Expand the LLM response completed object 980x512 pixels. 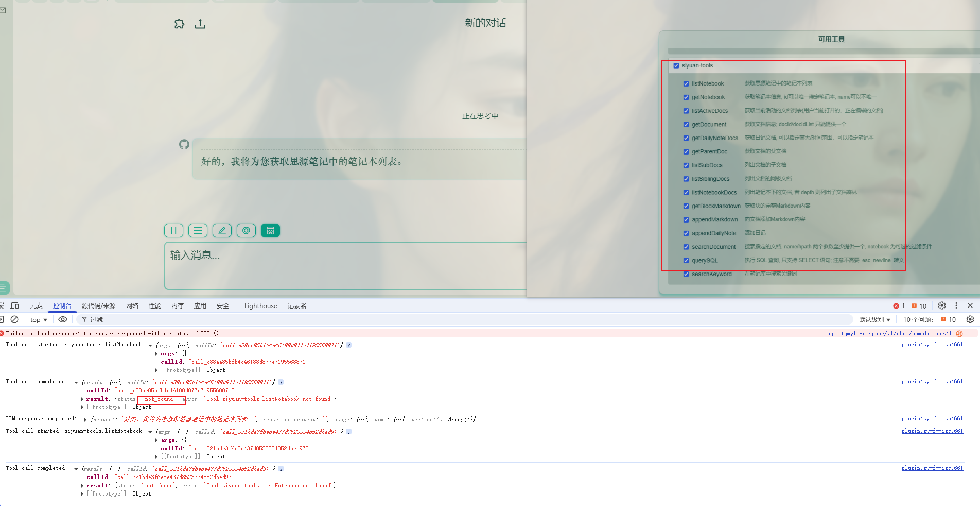point(85,419)
